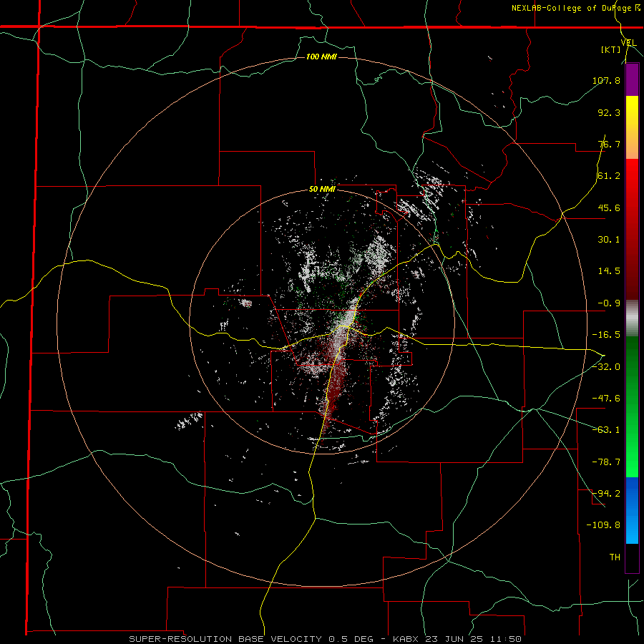
Task: Select the 107.8 velocity scale value
Action: pyautogui.click(x=606, y=80)
